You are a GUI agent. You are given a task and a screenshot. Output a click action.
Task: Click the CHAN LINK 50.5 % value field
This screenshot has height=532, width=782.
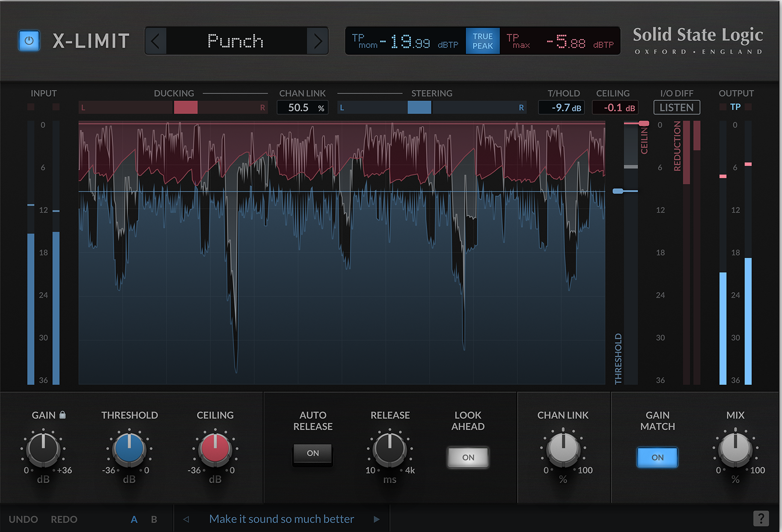pos(303,107)
